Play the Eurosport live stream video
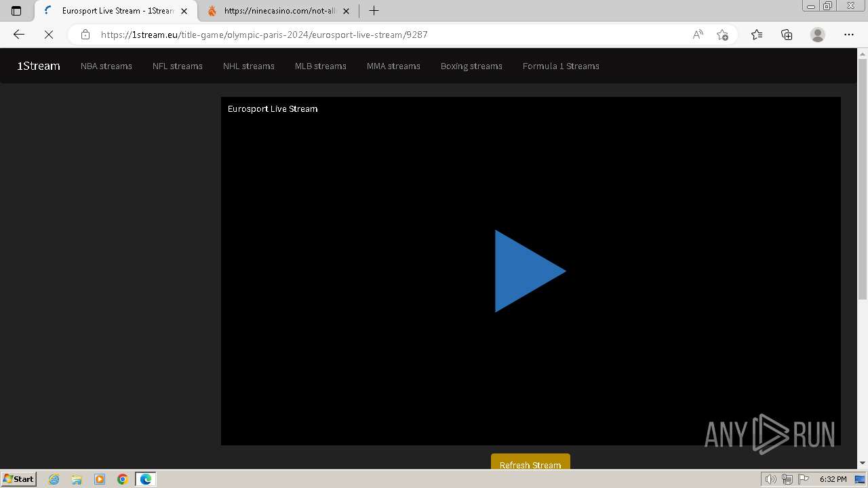The height and width of the screenshot is (488, 868). [x=530, y=271]
